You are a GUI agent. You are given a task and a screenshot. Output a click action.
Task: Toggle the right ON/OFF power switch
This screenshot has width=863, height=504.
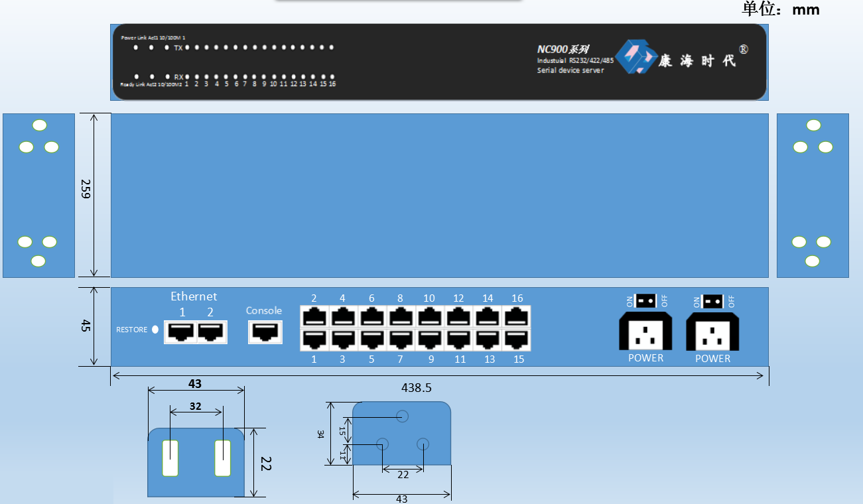point(713,302)
